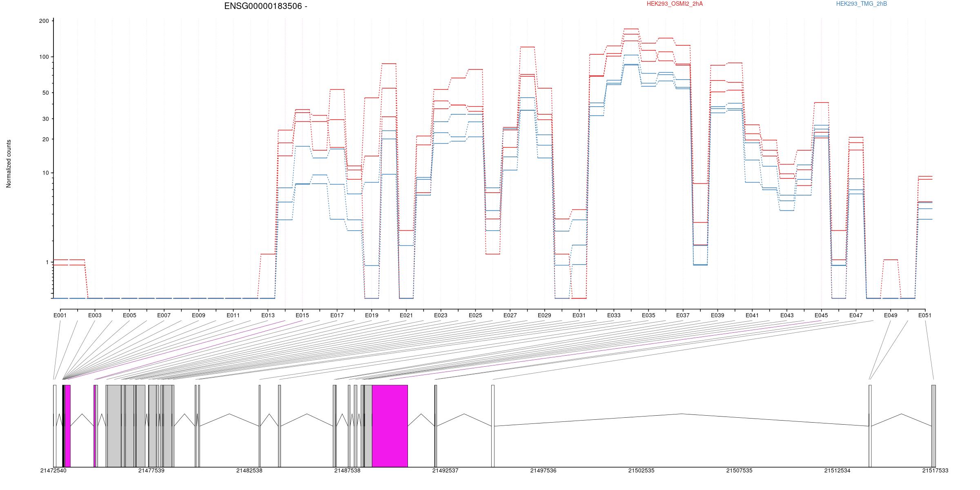Select the white exon at far left end
The width and height of the screenshot is (980, 490).
click(55, 426)
